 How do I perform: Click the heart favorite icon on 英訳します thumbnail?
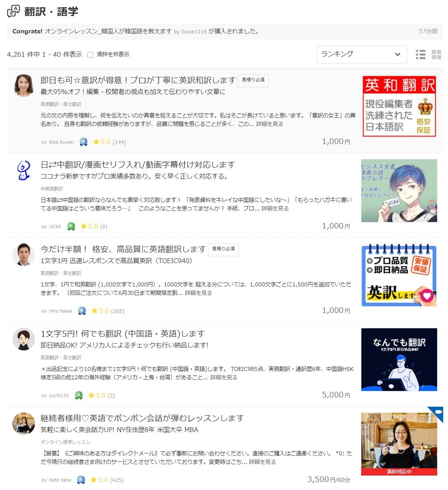click(x=427, y=296)
